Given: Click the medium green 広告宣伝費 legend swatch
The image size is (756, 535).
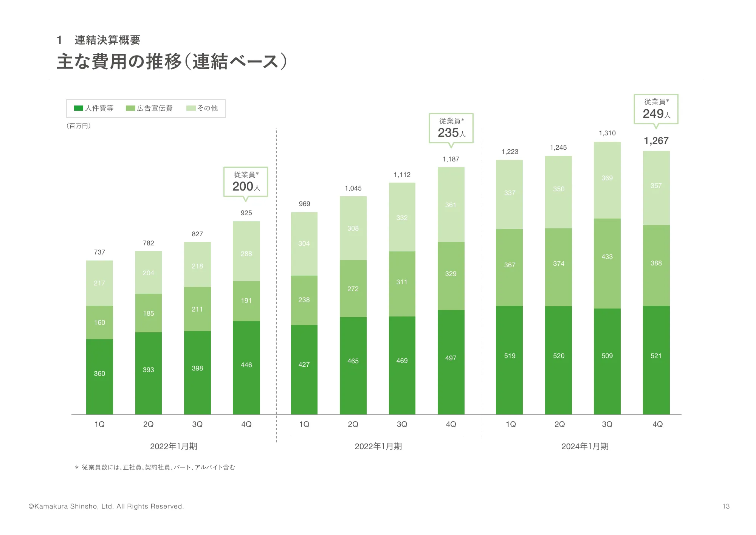Looking at the screenshot, I should tap(130, 108).
